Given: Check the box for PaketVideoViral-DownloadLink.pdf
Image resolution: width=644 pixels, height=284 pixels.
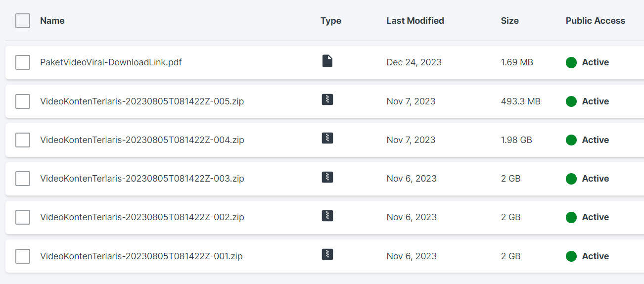Looking at the screenshot, I should 23,62.
